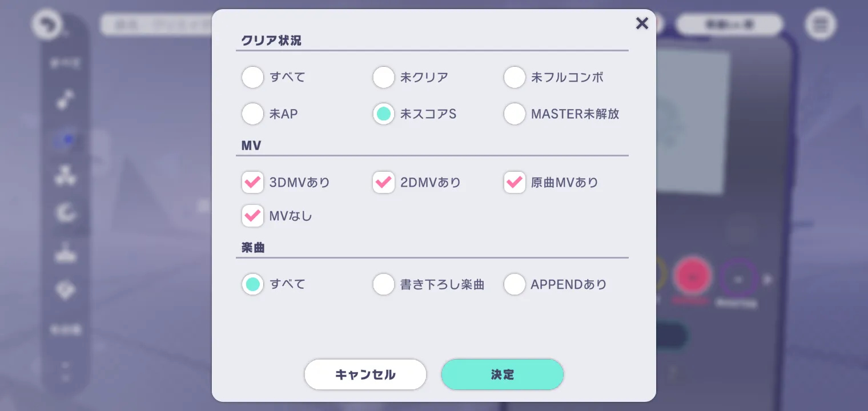Pick the 未スコアS radio option
868x411 pixels.
point(384,114)
